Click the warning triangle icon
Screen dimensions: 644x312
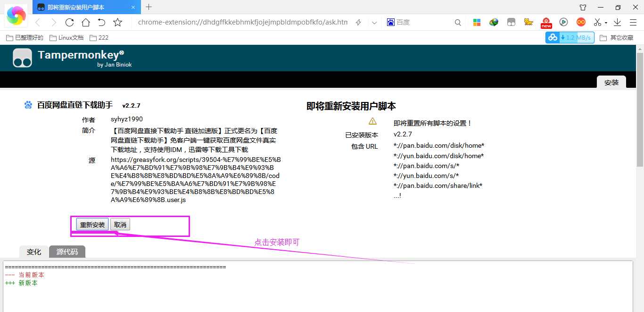[372, 121]
